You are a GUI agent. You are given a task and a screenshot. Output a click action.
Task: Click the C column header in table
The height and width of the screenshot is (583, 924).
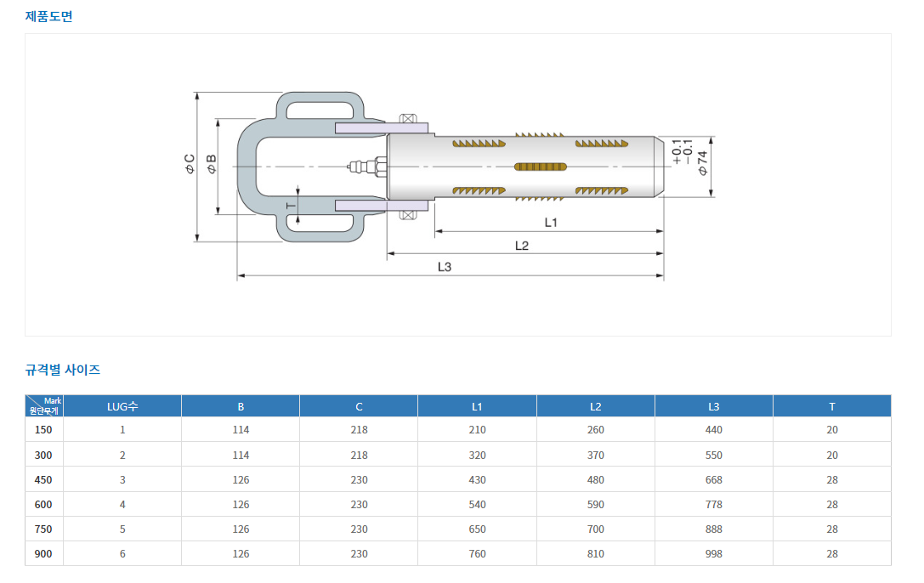pos(359,406)
